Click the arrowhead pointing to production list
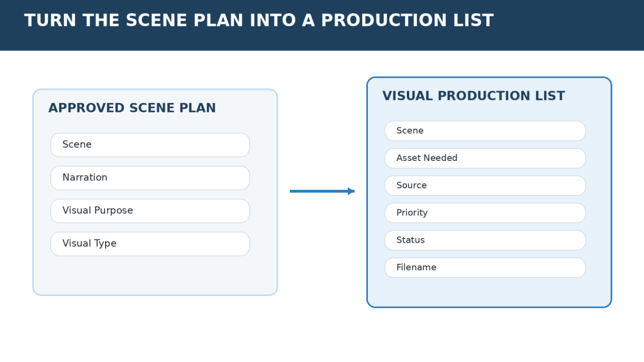The width and height of the screenshot is (644, 362). pyautogui.click(x=351, y=191)
